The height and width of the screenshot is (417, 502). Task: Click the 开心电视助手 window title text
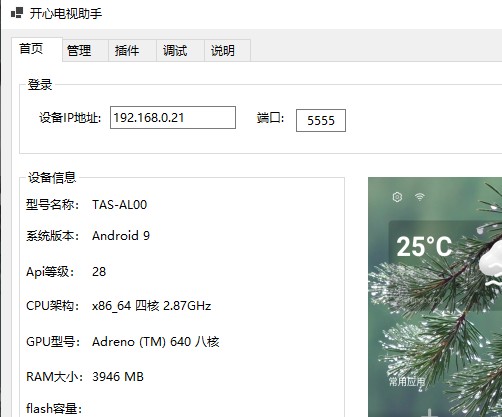click(x=66, y=14)
